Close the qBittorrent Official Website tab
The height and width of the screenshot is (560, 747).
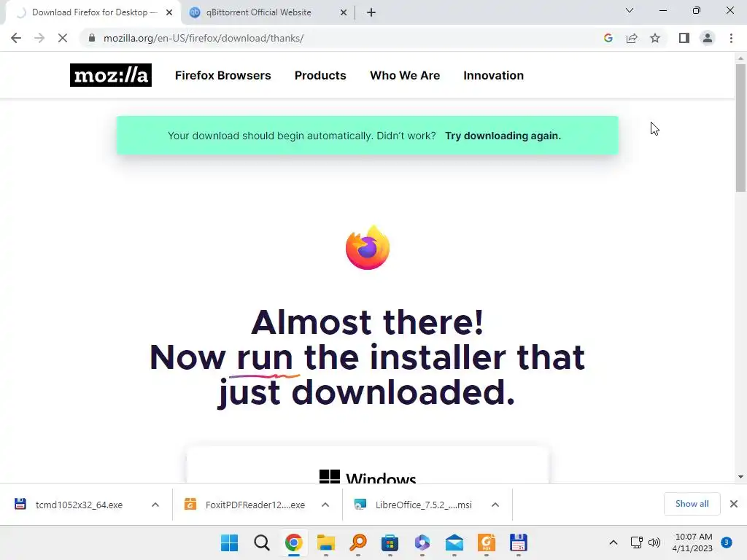click(344, 12)
